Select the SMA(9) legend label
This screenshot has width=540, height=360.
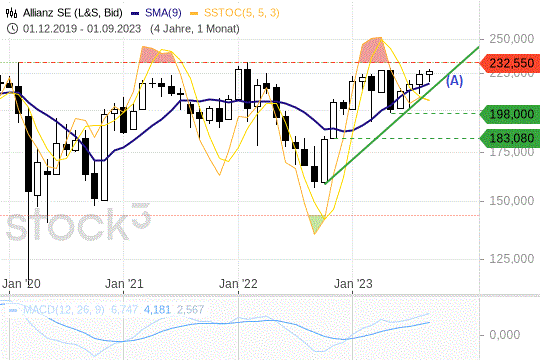click(163, 13)
